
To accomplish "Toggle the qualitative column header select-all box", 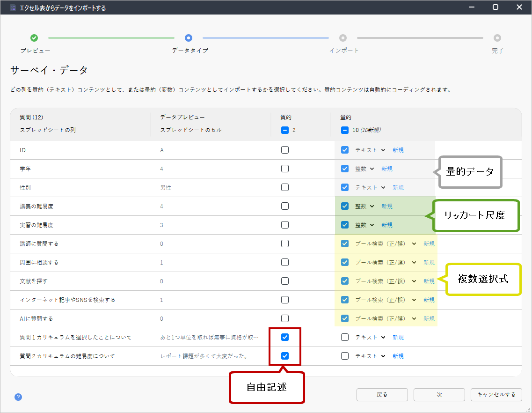I will click(285, 130).
